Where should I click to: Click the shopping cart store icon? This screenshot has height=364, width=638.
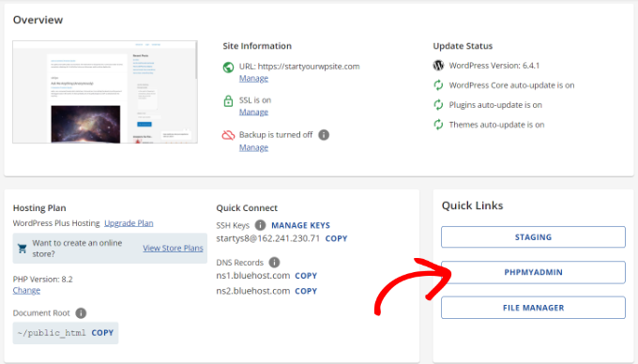[23, 248]
